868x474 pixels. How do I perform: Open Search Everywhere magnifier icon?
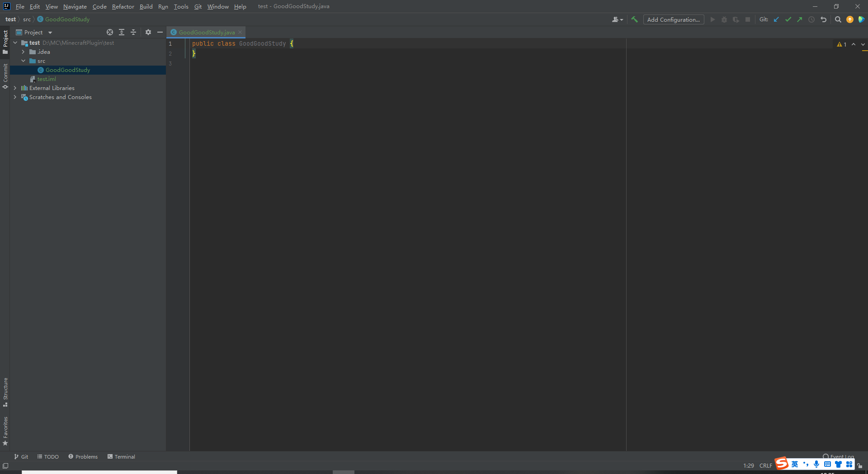[838, 19]
